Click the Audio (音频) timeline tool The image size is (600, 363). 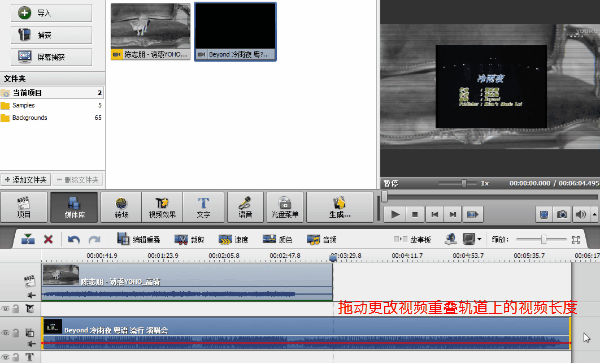(x=321, y=239)
